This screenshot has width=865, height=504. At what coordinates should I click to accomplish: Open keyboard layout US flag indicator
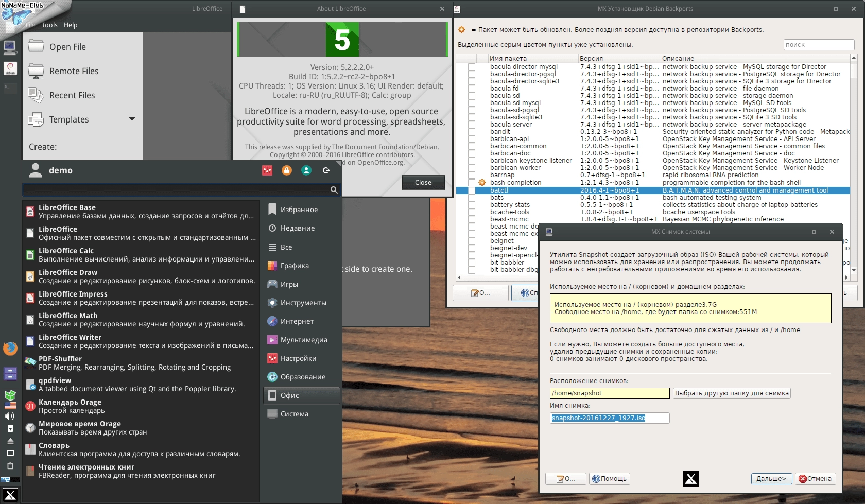pos(10,406)
